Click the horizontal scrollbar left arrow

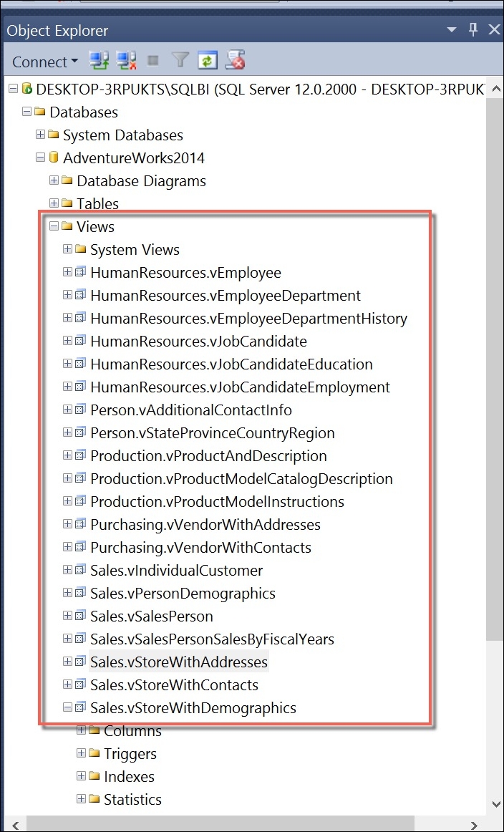click(15, 825)
